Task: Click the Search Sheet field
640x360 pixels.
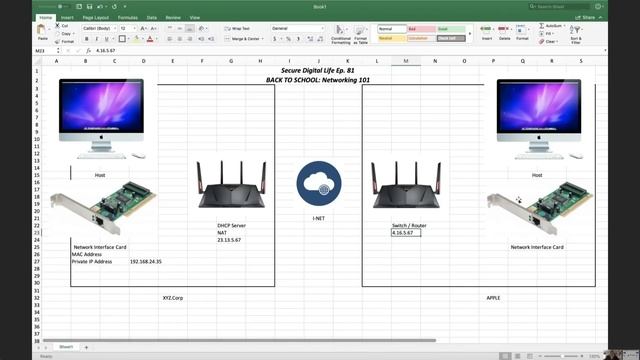Action: 559,7
